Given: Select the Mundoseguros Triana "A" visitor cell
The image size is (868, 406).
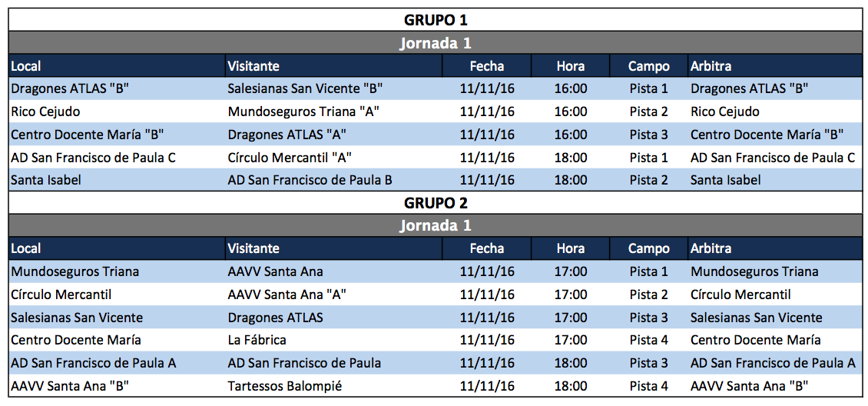Looking at the screenshot, I should click(x=303, y=111).
